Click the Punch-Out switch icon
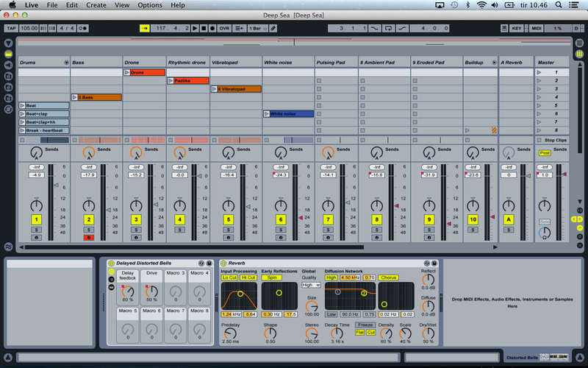Image resolution: width=588 pixels, height=368 pixels. (x=402, y=28)
